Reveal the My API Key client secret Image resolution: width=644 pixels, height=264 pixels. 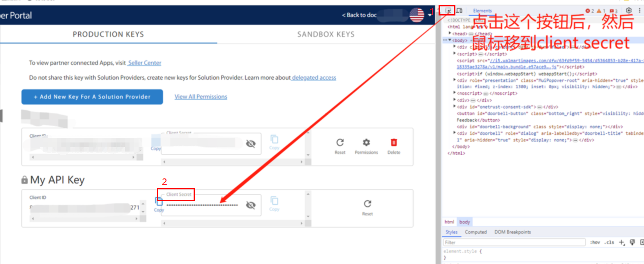click(x=250, y=205)
